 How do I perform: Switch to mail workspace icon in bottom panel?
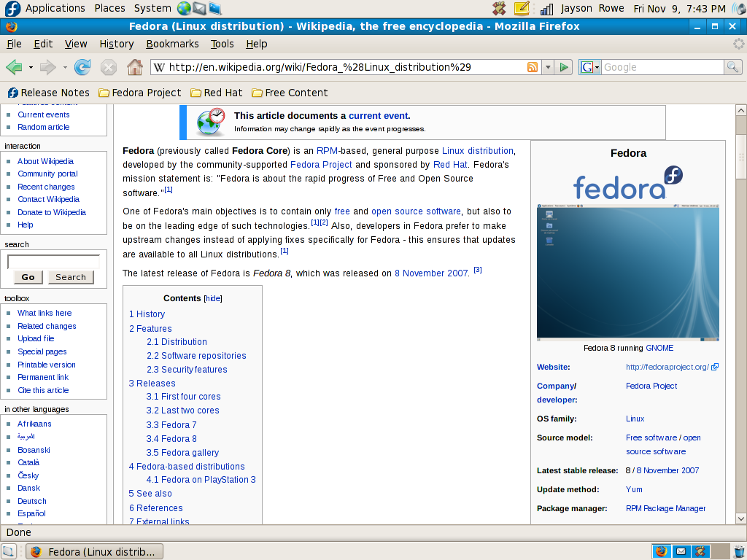tap(681, 551)
